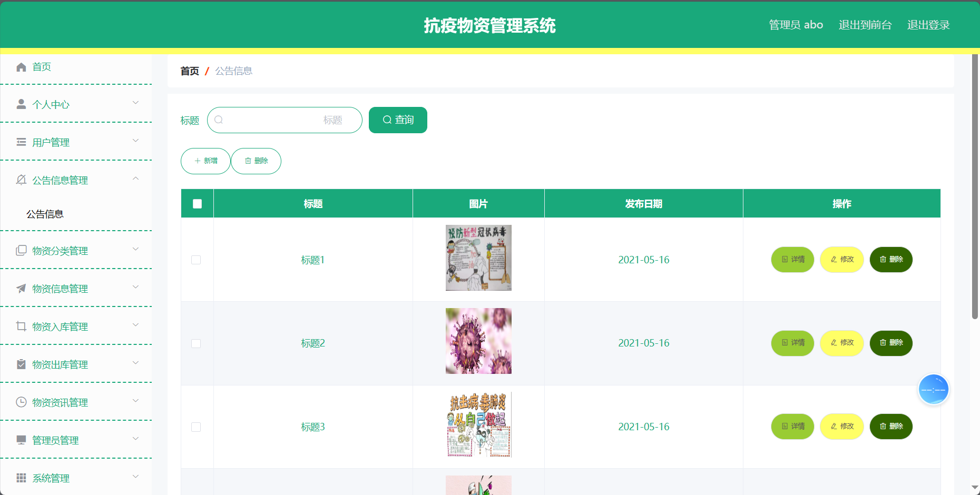The image size is (980, 495).
Task: Click 详情 button for 标题1
Action: (x=793, y=260)
